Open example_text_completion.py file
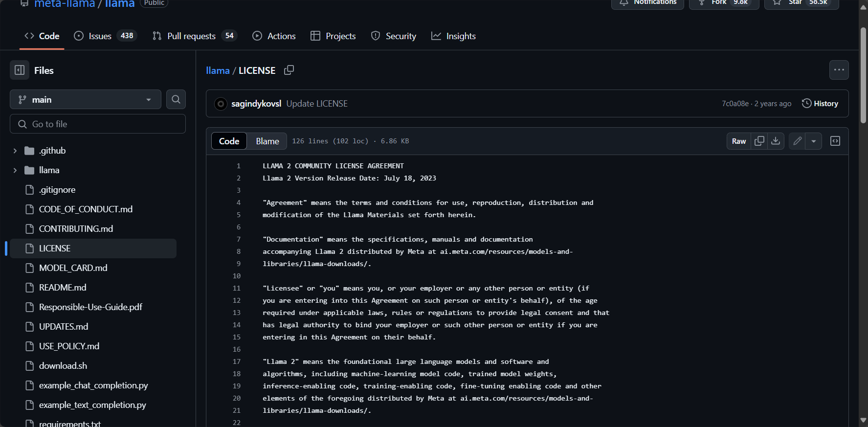The image size is (868, 427). pyautogui.click(x=92, y=405)
